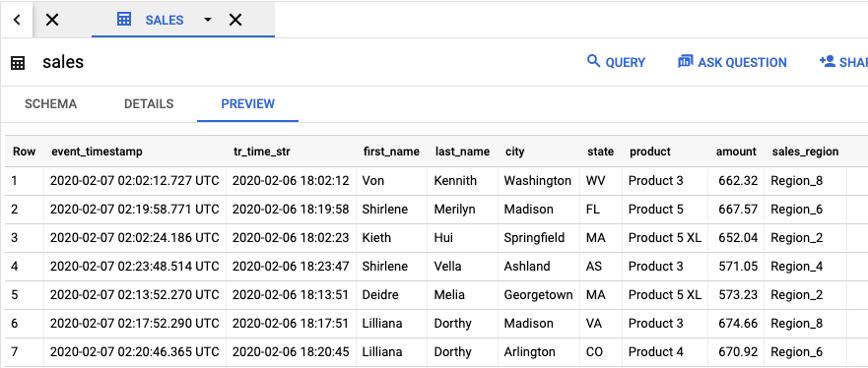Click the amount 571.05
This screenshot has width=868, height=368.
pos(738,267)
